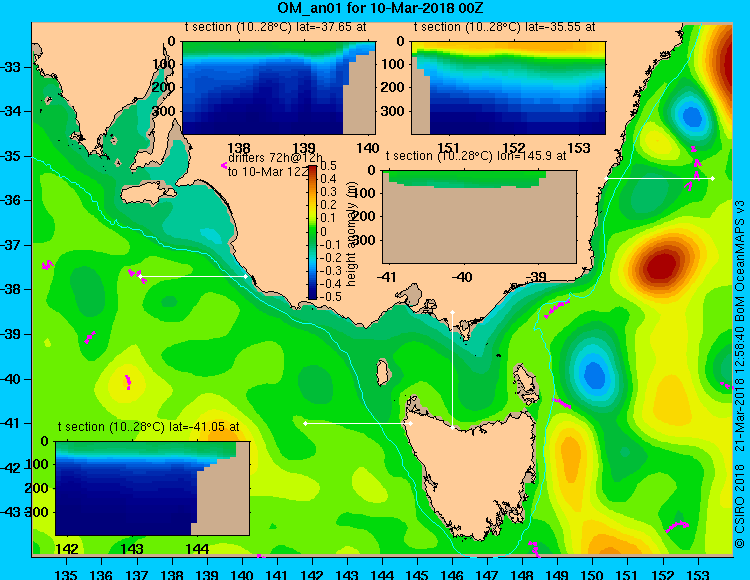Click the -41 latitude label on the left axis

pos(11,423)
